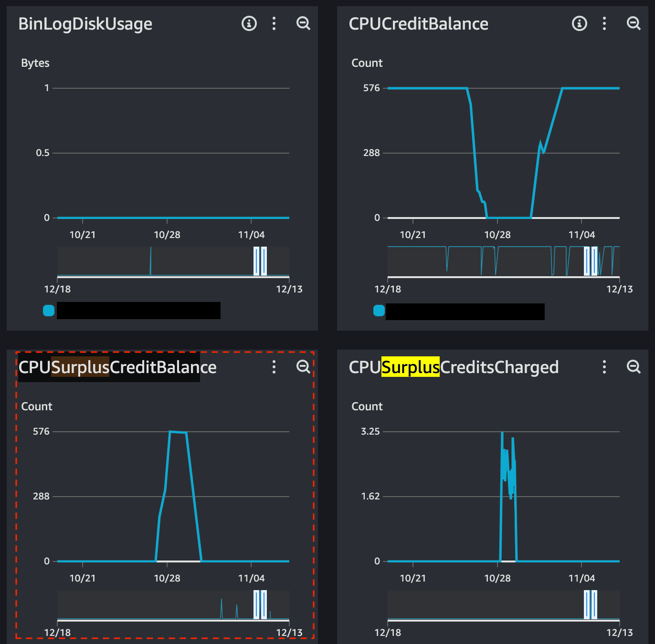Open the three-dot menu on CPUSurplusCreditsCharged
Screen dimensions: 655x644
(604, 367)
